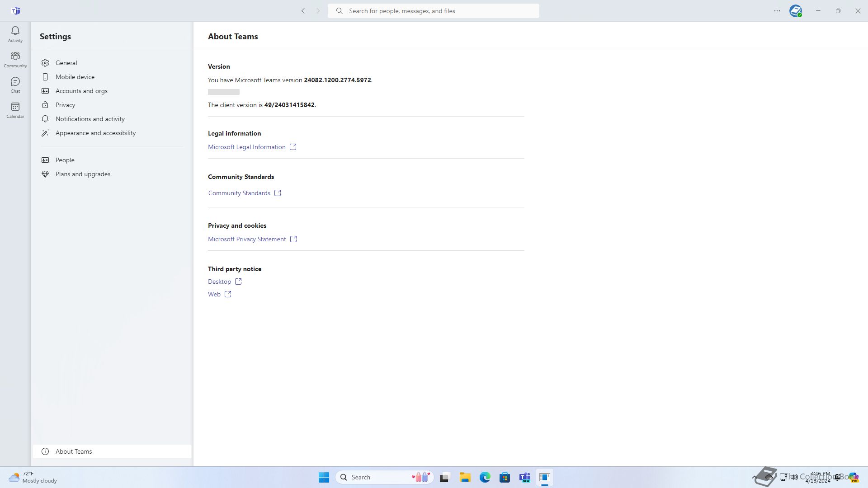
Task: Open Task View on taskbar
Action: click(x=445, y=477)
